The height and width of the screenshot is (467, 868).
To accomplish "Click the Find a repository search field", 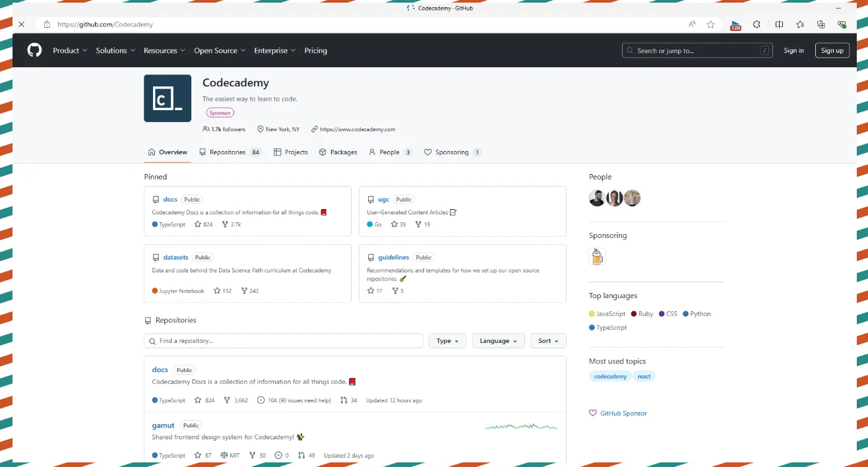I will tap(284, 341).
